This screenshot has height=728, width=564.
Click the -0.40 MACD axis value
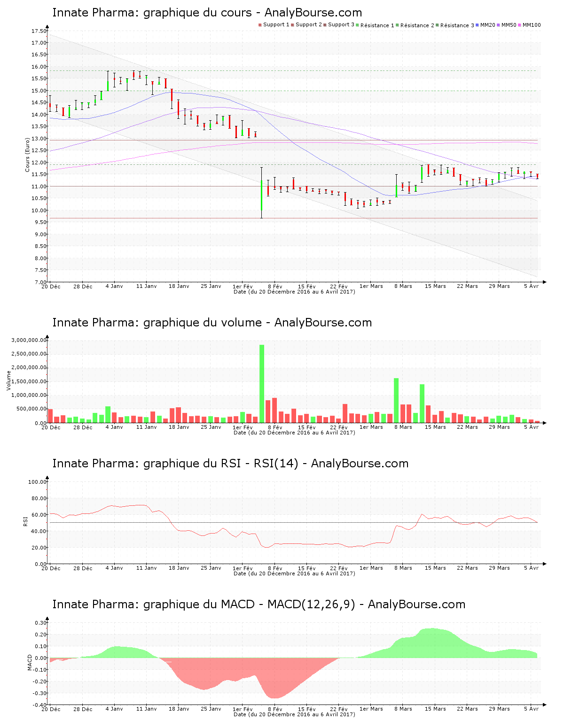[x=39, y=705]
